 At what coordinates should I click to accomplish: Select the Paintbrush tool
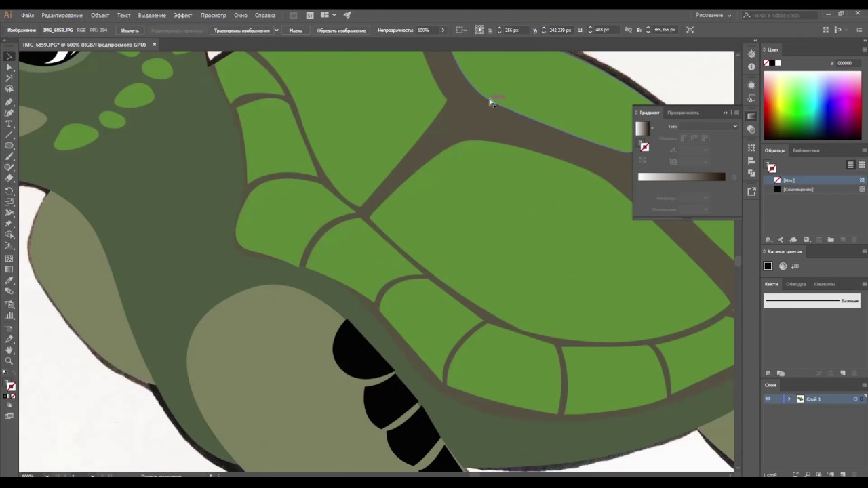click(x=9, y=157)
